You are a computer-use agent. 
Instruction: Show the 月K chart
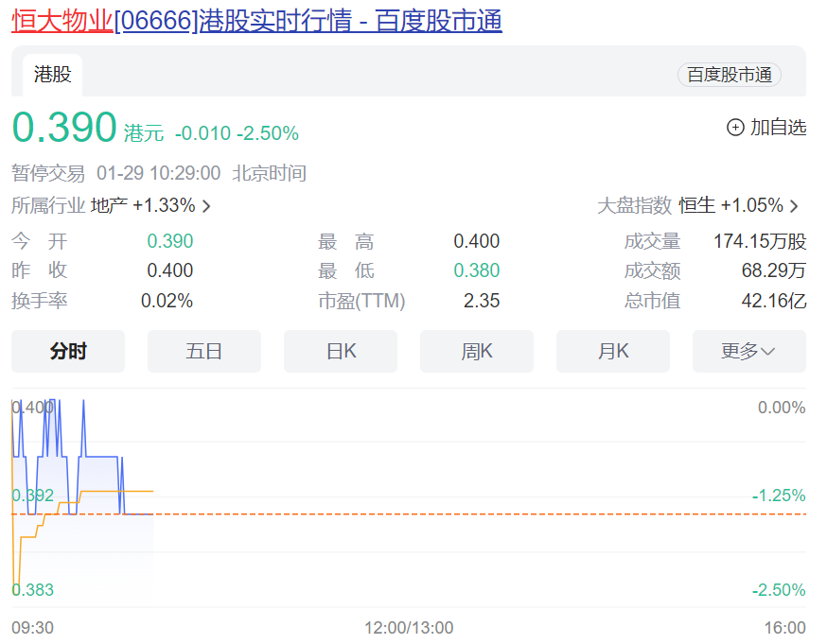click(613, 352)
